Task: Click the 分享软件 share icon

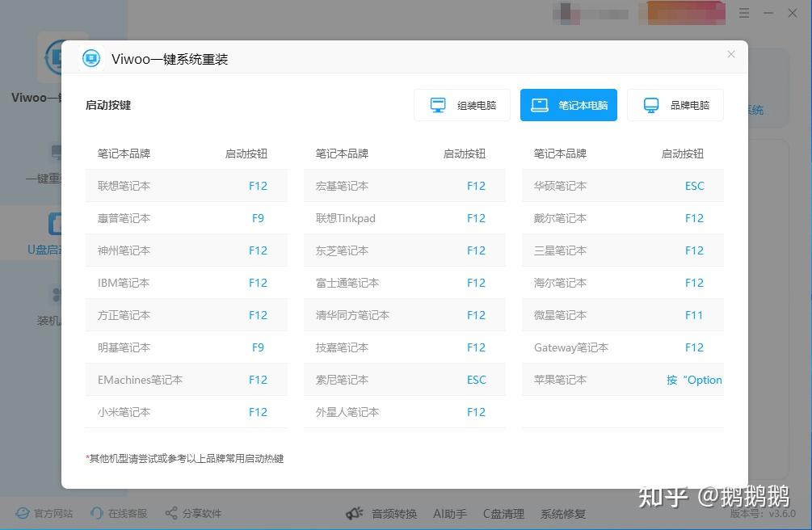Action: click(171, 513)
